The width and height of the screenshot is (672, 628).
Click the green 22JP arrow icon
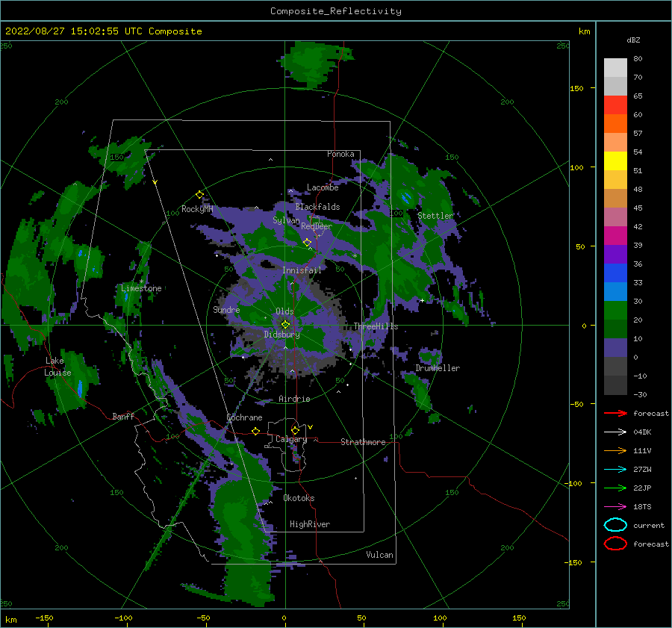click(615, 488)
